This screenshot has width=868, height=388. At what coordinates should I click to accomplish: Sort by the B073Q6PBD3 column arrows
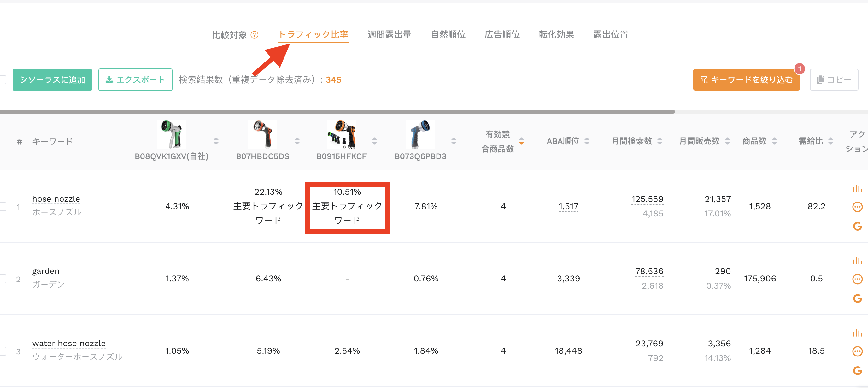coord(454,141)
